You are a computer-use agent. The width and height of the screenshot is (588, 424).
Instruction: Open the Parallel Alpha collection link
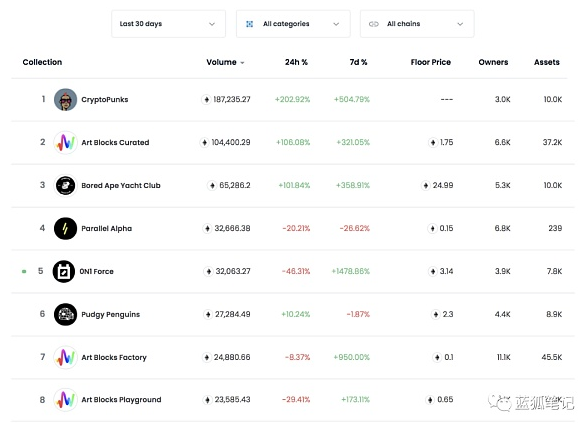click(x=106, y=228)
